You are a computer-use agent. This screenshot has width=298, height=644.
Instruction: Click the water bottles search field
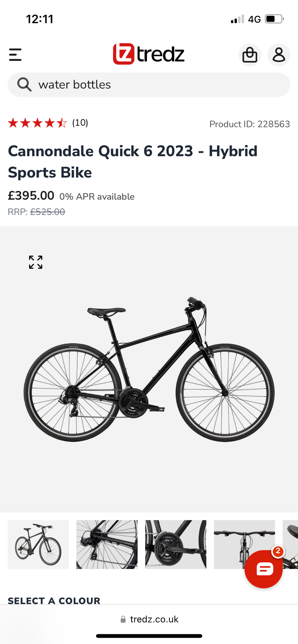[x=149, y=85]
